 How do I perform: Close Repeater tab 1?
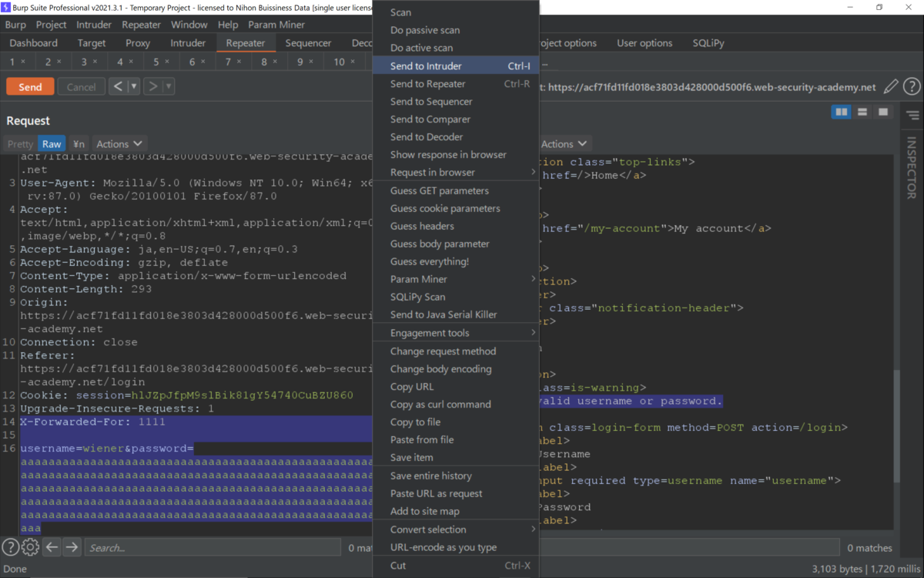coord(23,62)
